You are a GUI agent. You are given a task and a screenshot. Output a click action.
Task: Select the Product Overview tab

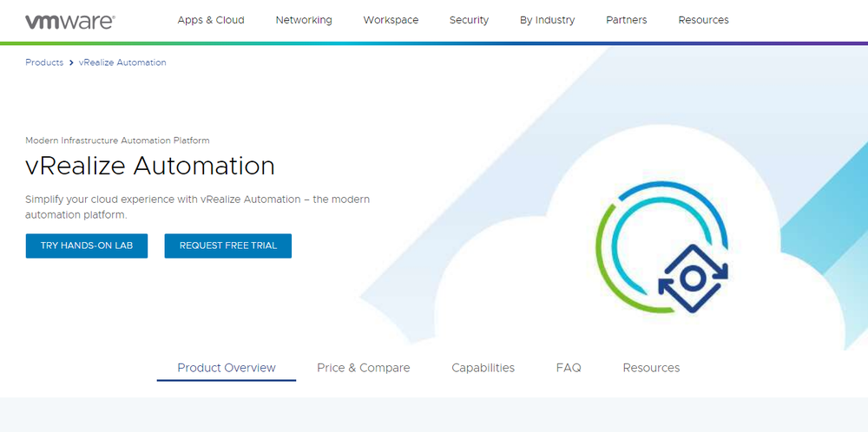[x=227, y=368]
